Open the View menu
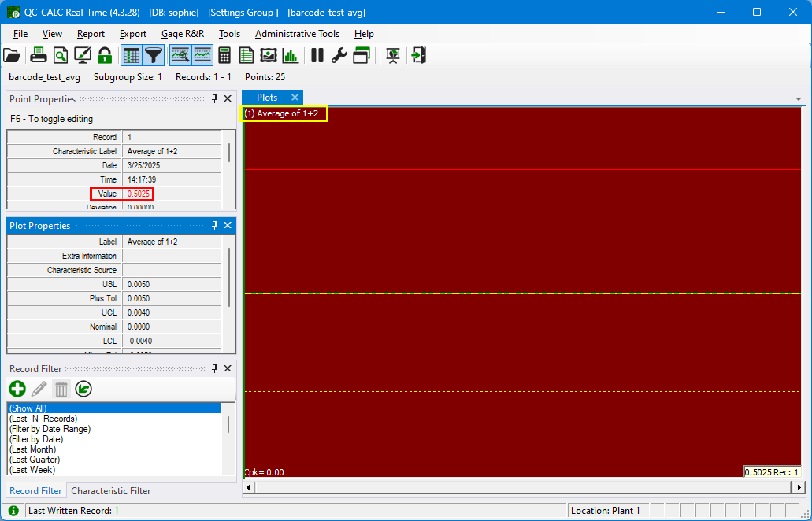Screen dimensions: 812x521 (52, 34)
